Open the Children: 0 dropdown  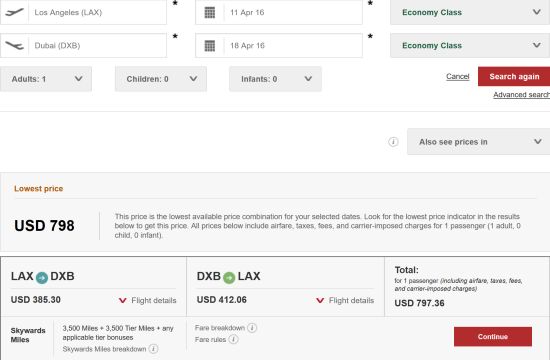tap(161, 79)
